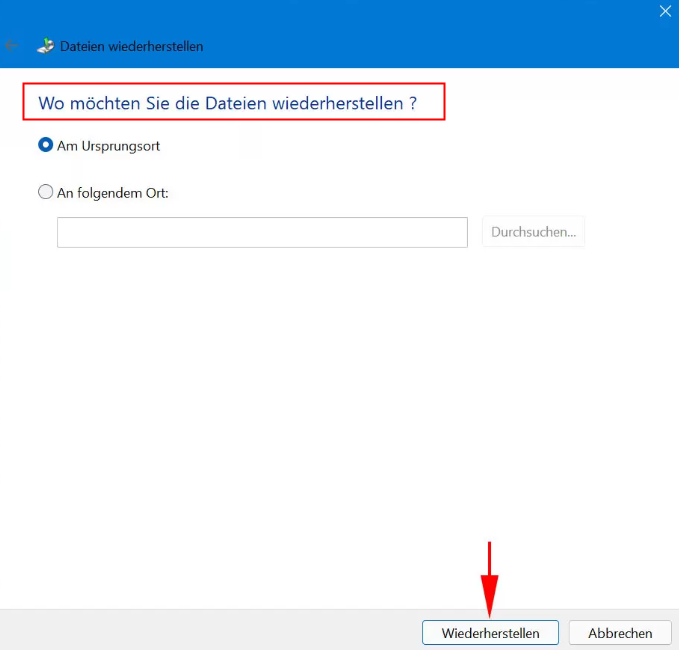The height and width of the screenshot is (650, 679).
Task: Click the 'An folgendem Ort:' label text
Action: click(113, 192)
